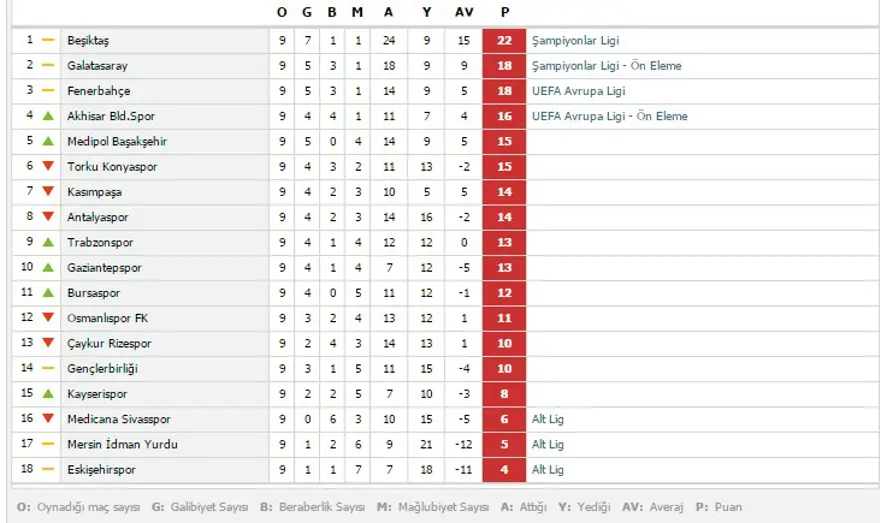Click the Şampiyonlar Ligi label for Beşiktaş
Screen dimensions: 880x523
click(x=575, y=41)
